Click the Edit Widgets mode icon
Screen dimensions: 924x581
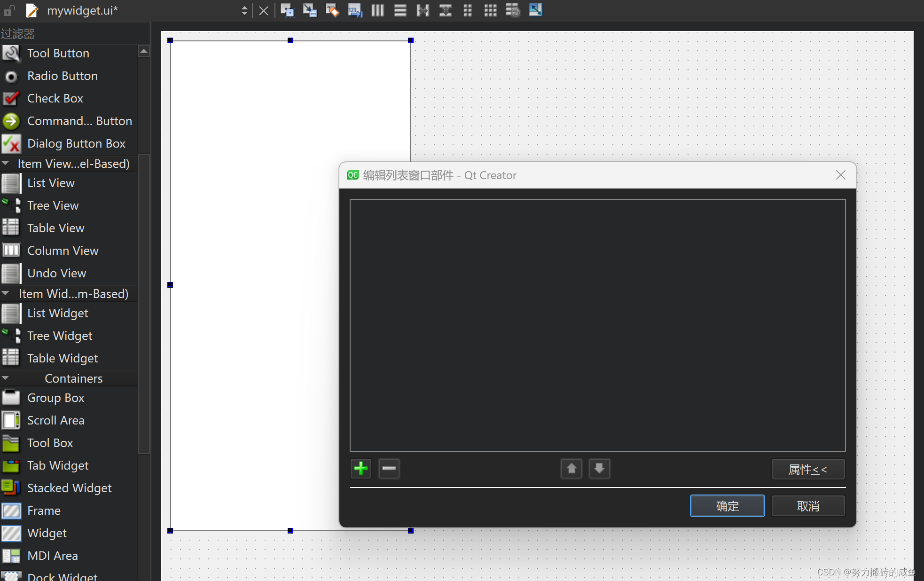287,10
